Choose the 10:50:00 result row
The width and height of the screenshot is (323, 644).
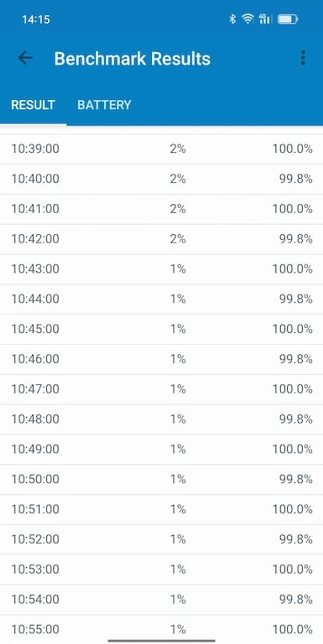click(x=161, y=479)
